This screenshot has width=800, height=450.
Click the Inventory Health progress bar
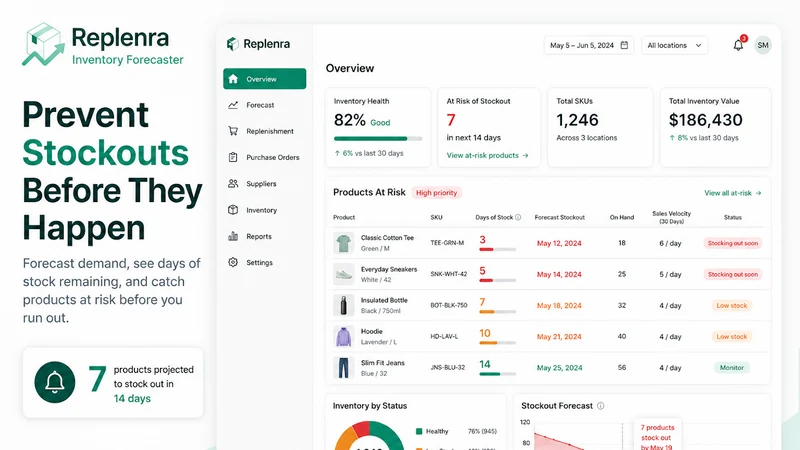coord(378,139)
